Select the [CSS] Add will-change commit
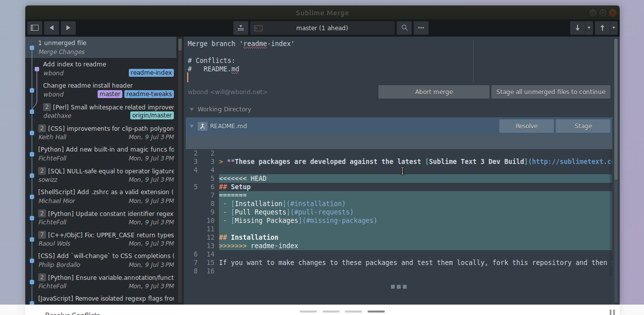 (101, 260)
